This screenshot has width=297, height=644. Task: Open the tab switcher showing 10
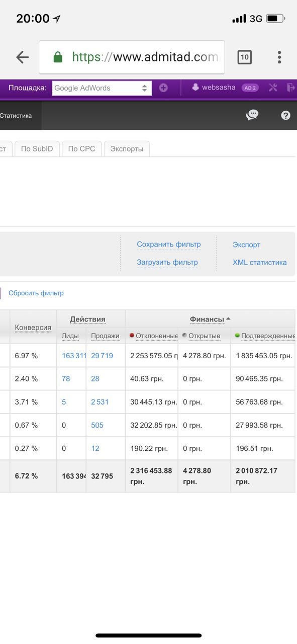point(244,57)
